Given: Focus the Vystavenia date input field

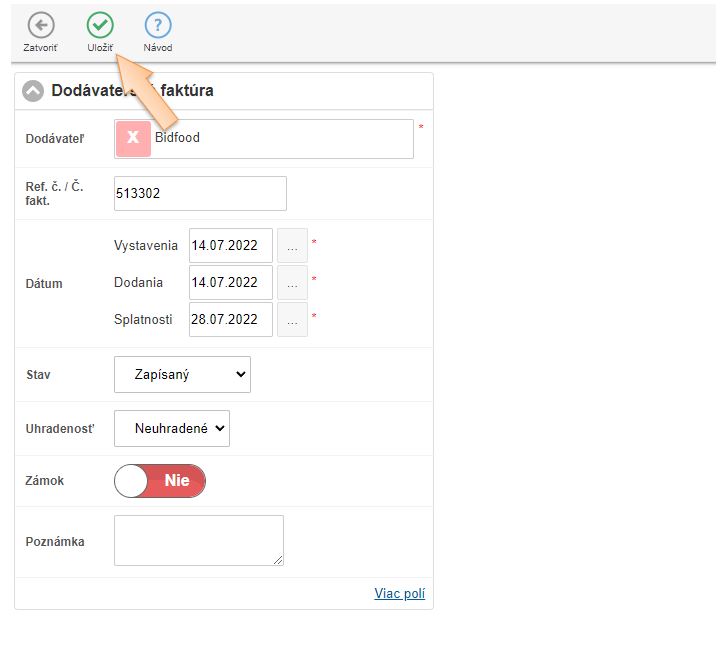Looking at the screenshot, I should (230, 245).
